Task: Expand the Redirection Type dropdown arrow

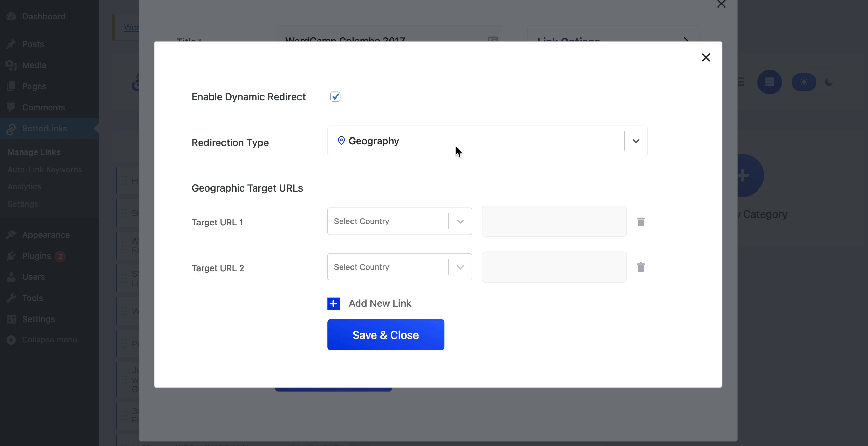Action: click(636, 141)
